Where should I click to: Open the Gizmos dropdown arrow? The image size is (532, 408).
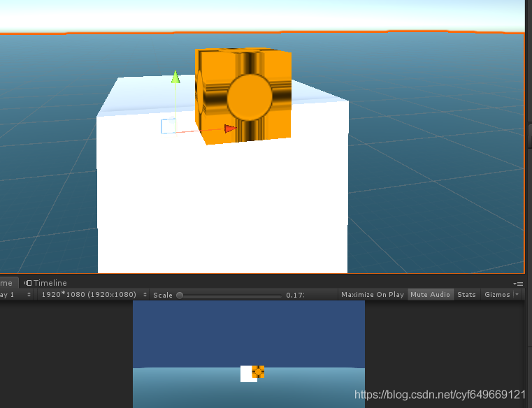517,295
